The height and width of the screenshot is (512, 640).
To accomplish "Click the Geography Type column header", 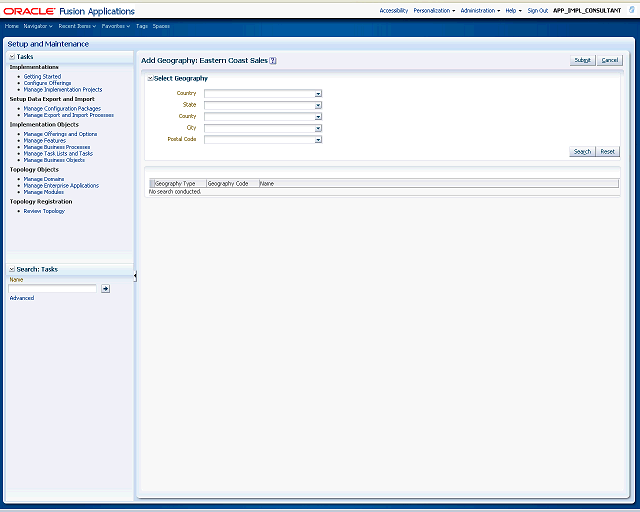I will coord(178,184).
